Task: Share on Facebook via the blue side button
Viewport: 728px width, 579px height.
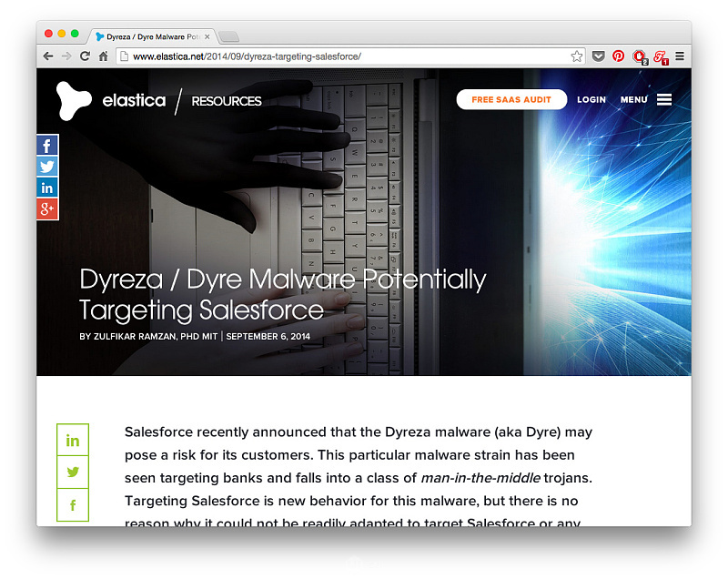Action: click(47, 146)
